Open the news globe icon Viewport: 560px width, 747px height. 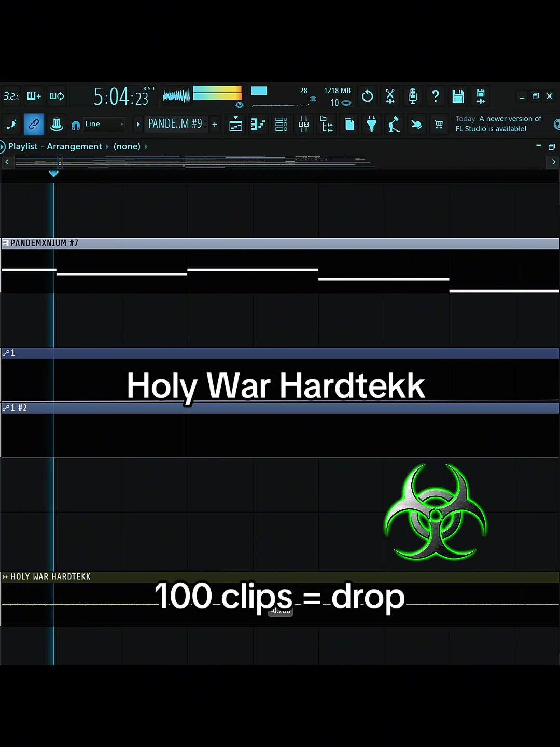click(x=556, y=125)
